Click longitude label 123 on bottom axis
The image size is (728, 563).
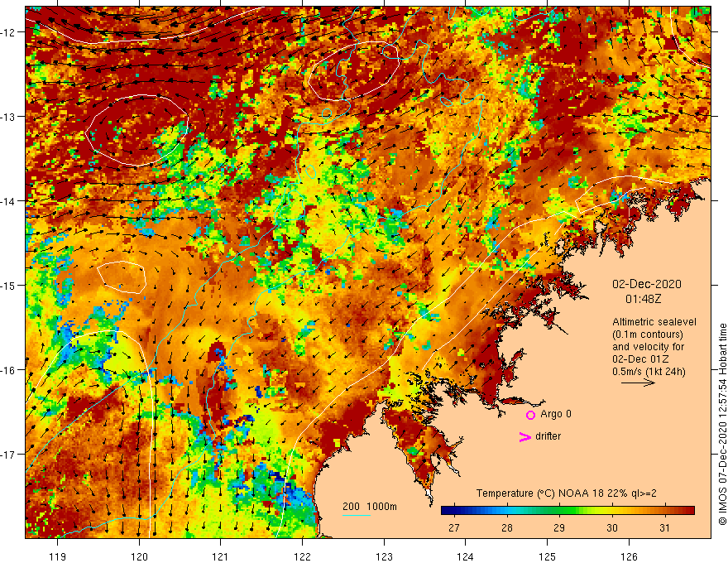click(384, 556)
